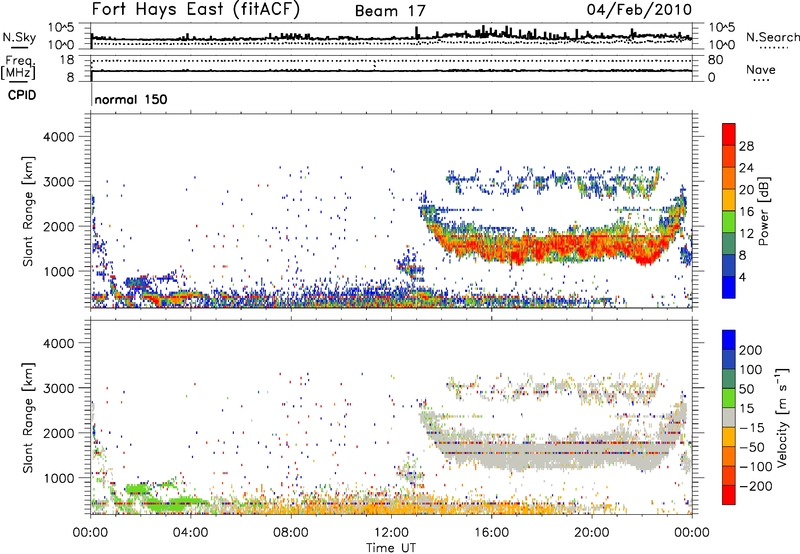
Task: Click the gray segment of the velocity colorbar
Action: click(x=729, y=418)
